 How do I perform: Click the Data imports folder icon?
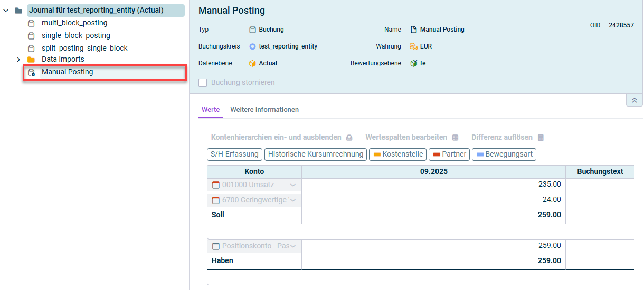31,60
